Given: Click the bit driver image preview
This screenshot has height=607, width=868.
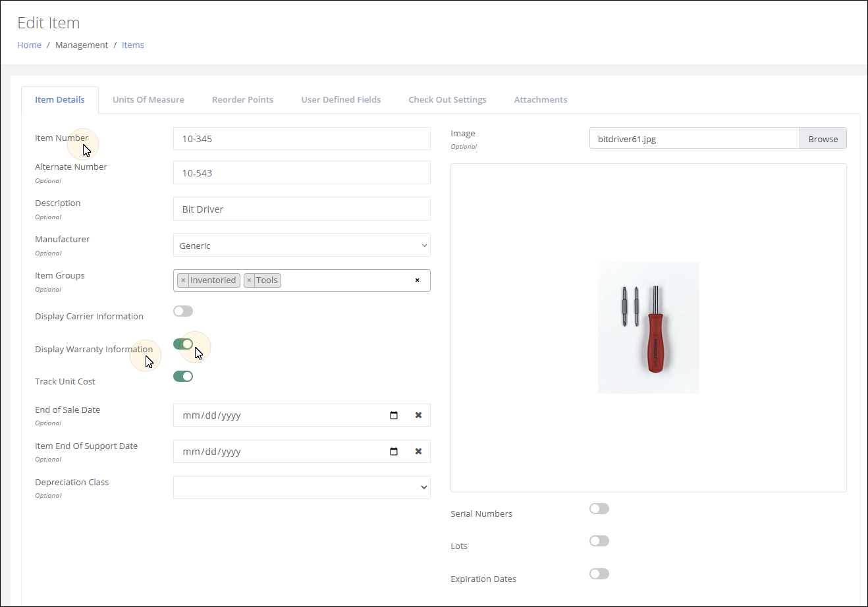Looking at the screenshot, I should click(649, 328).
